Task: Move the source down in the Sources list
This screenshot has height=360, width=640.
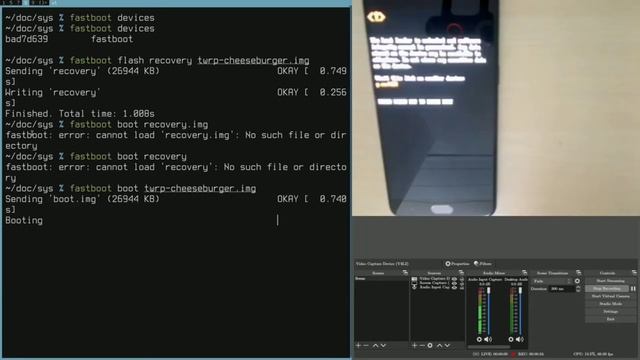Action: coord(447,346)
